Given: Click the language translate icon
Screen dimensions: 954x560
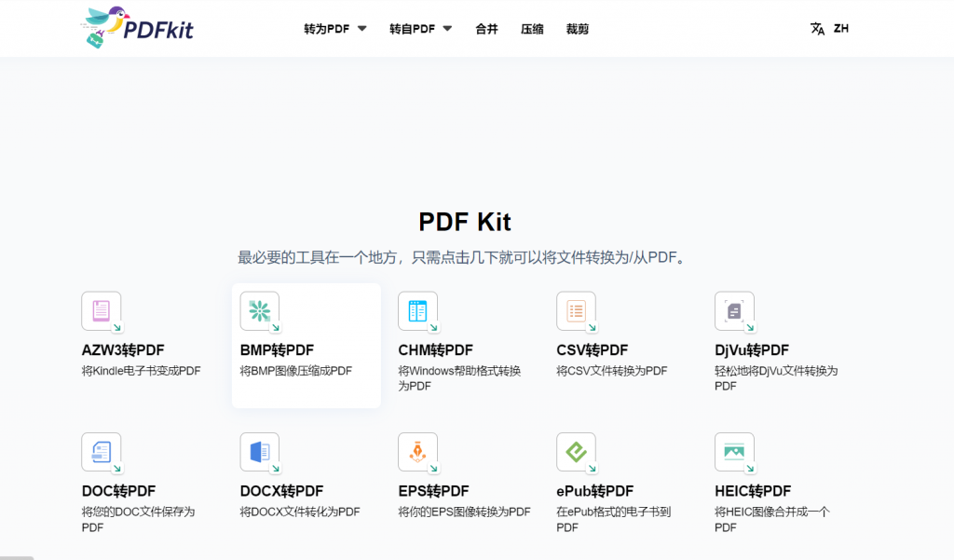Looking at the screenshot, I should tap(818, 29).
